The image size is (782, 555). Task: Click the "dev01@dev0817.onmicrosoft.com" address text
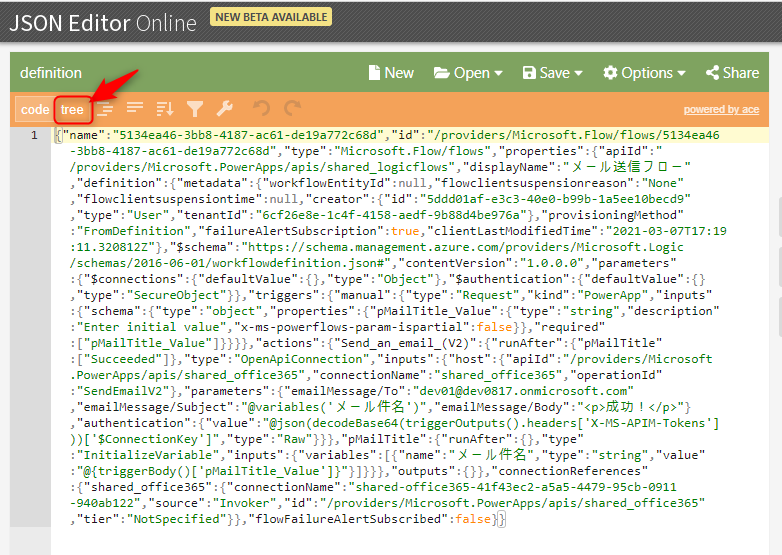(523, 391)
